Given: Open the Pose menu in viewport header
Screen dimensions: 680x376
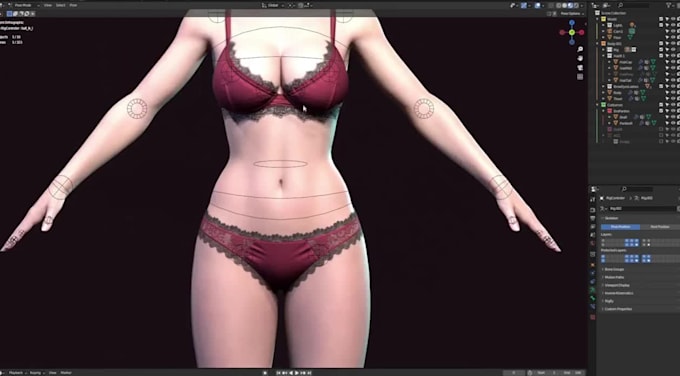Looking at the screenshot, I should pos(73,5).
